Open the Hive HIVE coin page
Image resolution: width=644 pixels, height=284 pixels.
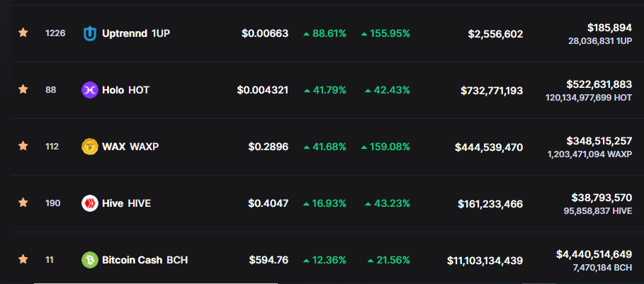point(127,203)
